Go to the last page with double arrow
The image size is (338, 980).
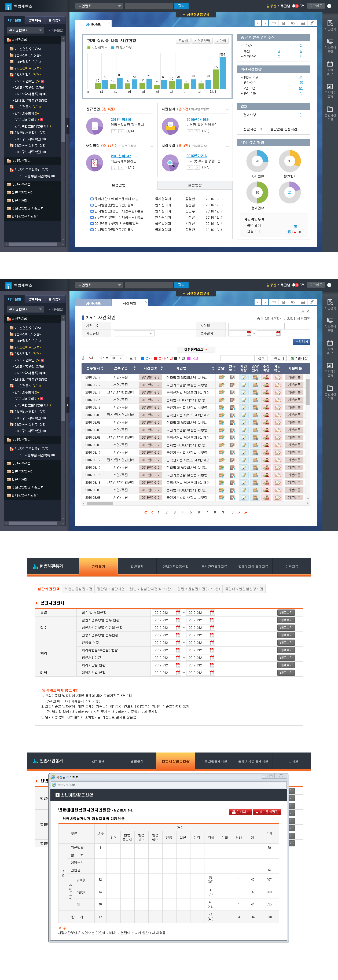point(246,512)
